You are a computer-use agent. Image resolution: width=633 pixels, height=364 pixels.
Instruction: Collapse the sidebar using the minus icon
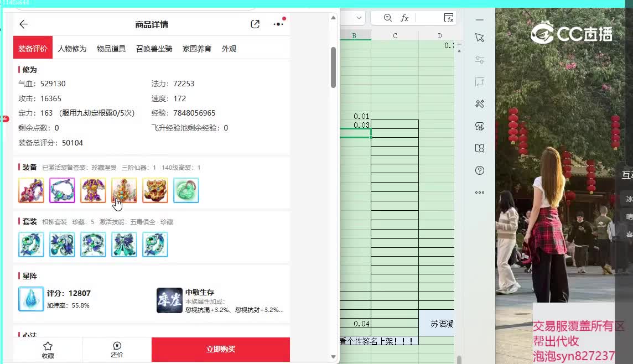click(480, 20)
